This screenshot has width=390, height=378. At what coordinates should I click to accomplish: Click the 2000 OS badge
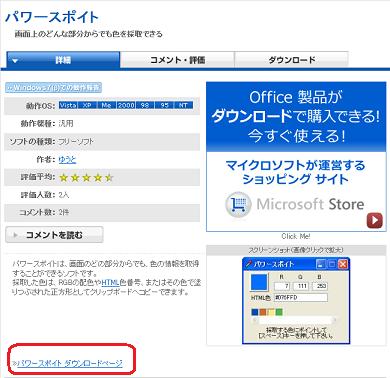(x=126, y=105)
